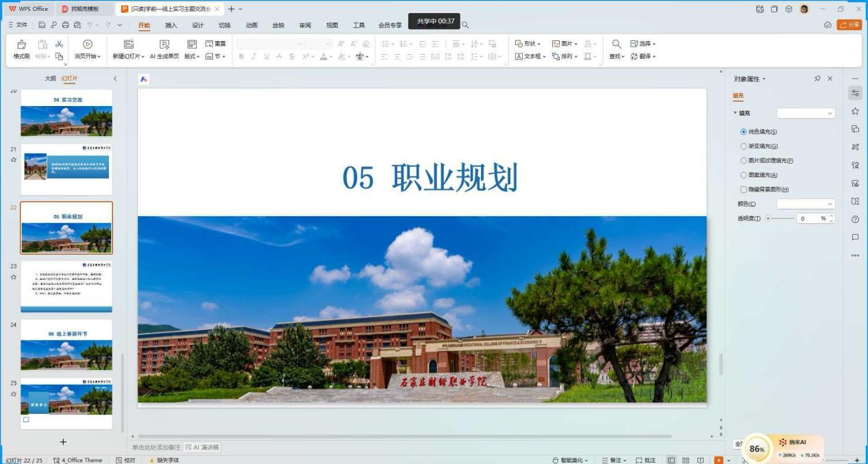The height and width of the screenshot is (464, 868).
Task: Click the add slide plus icon below thumbnails
Action: [x=63, y=442]
